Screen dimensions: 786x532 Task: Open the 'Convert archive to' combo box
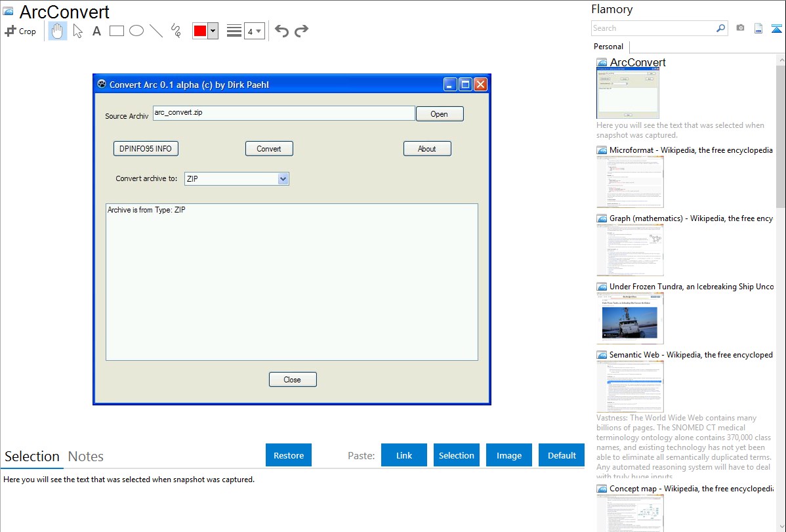[283, 178]
